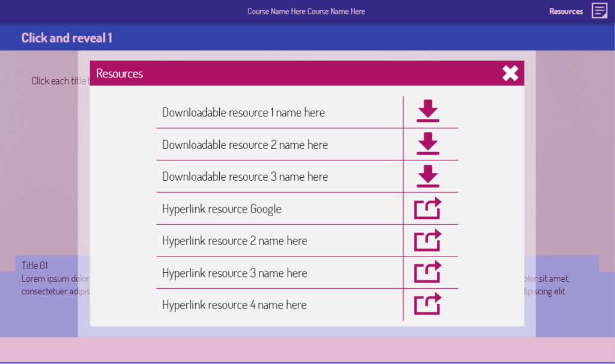This screenshot has height=364, width=615.
Task: Click the "Click and reveal 1" heading
Action: [67, 38]
